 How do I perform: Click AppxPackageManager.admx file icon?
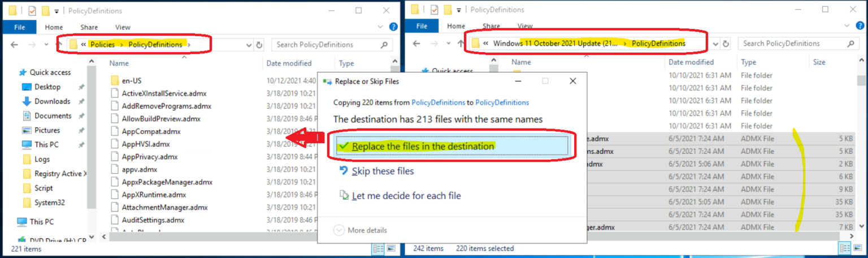[x=115, y=182]
